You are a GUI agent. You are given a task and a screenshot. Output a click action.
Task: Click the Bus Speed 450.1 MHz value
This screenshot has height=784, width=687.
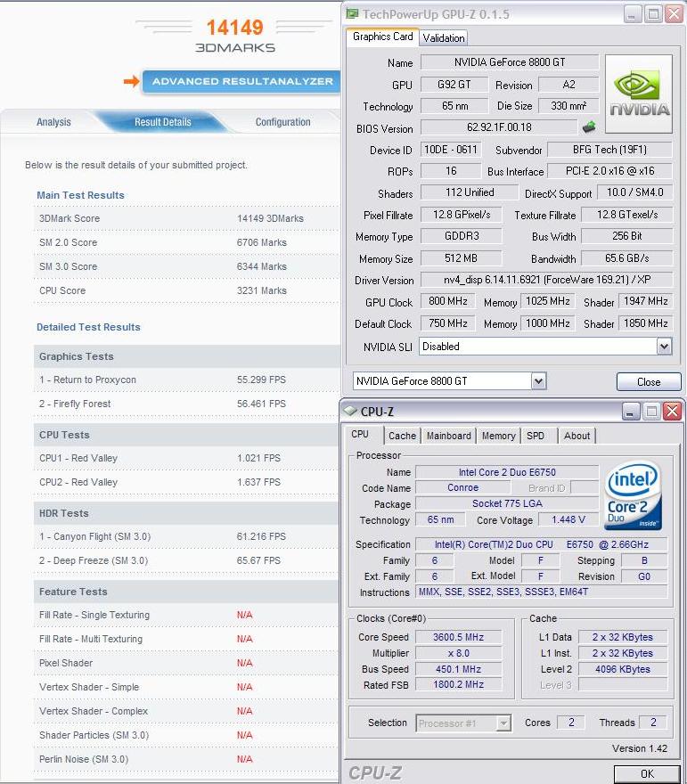pyautogui.click(x=458, y=669)
